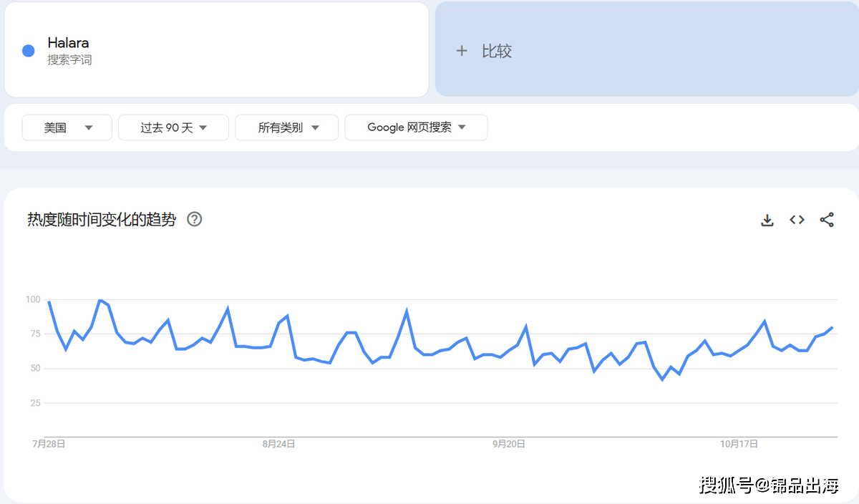The image size is (859, 504).
Task: Open the 美国 region dropdown
Action: click(x=67, y=127)
